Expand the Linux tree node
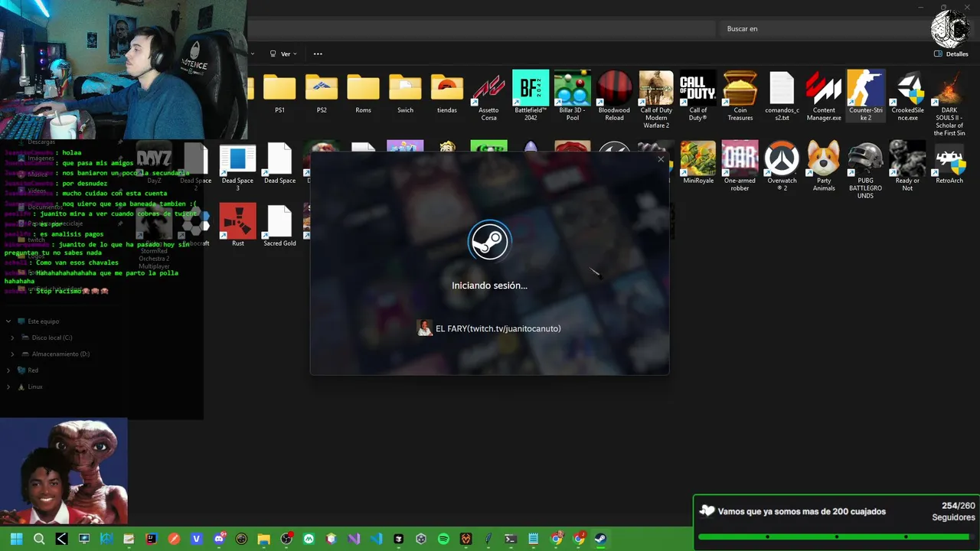Screen dimensions: 980x551 tap(8, 387)
